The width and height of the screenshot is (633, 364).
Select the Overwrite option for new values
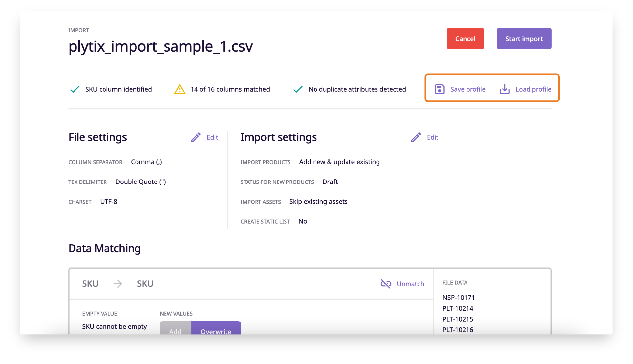[x=216, y=328]
